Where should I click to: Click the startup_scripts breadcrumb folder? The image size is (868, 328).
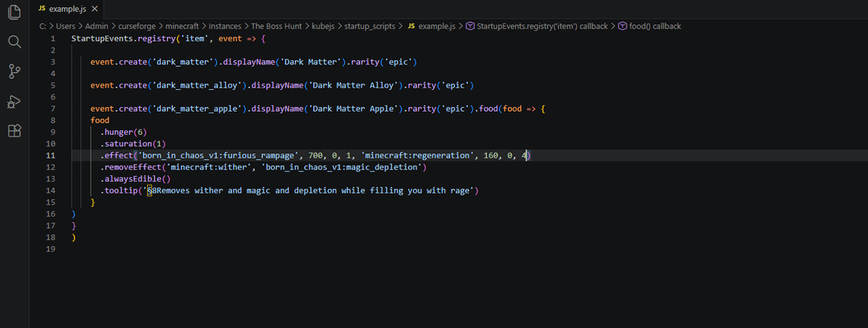point(370,26)
